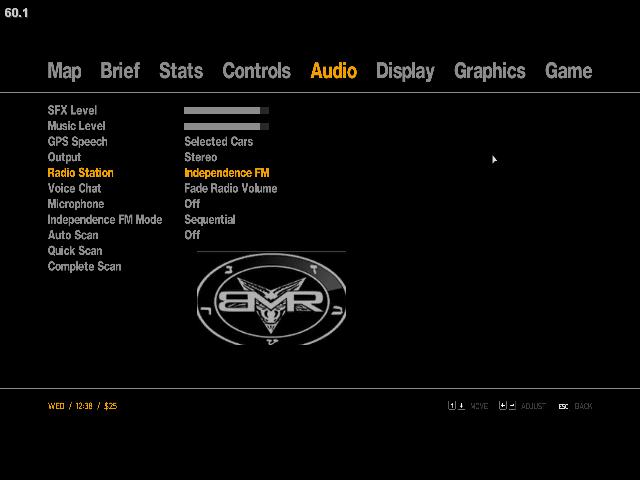Viewport: 640px width, 480px height.
Task: Open the Controls tab
Action: pos(256,71)
